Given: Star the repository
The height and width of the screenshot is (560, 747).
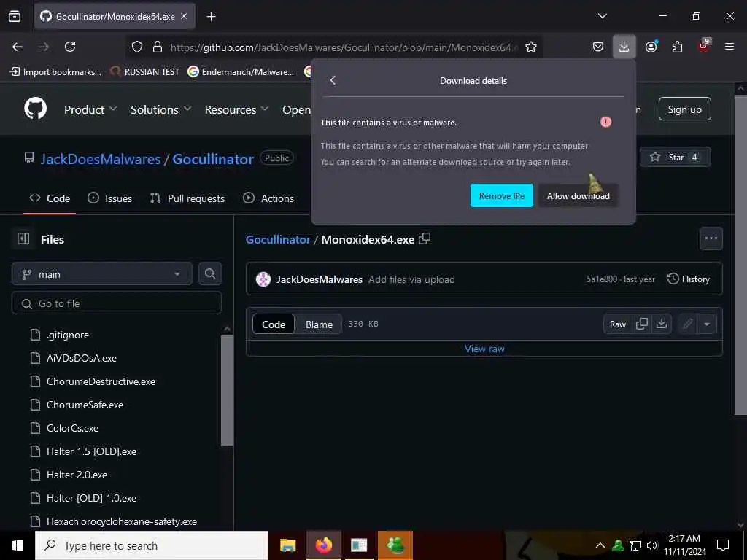Looking at the screenshot, I should pos(675,157).
